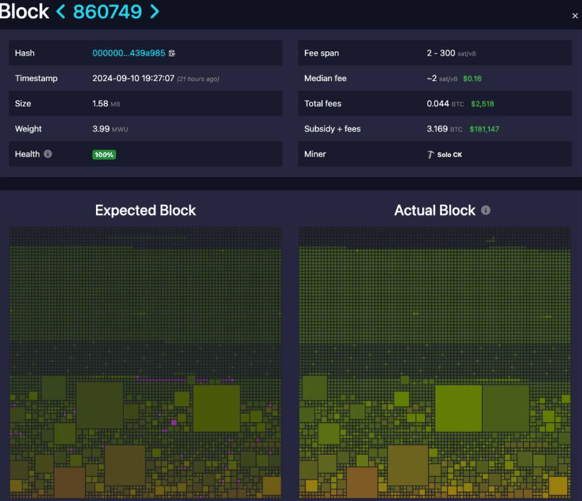
Task: Click the Solo CK miner pickaxe icon
Action: pos(430,154)
